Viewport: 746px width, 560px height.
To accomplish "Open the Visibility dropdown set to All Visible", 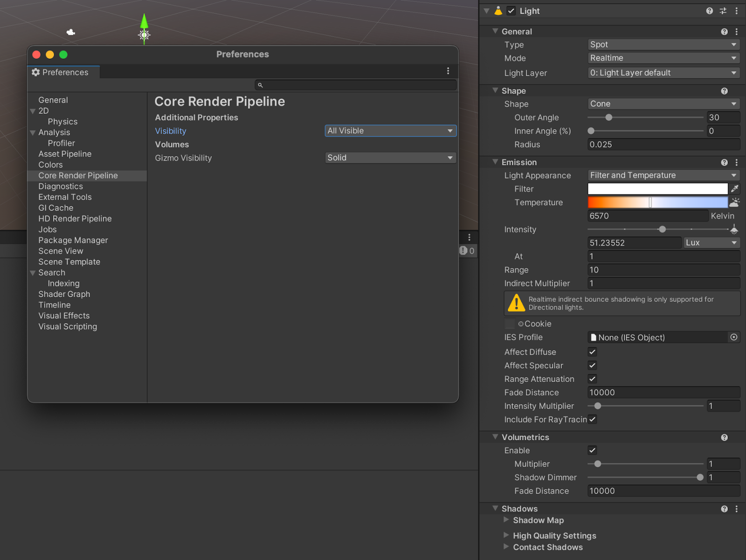I will (x=390, y=131).
